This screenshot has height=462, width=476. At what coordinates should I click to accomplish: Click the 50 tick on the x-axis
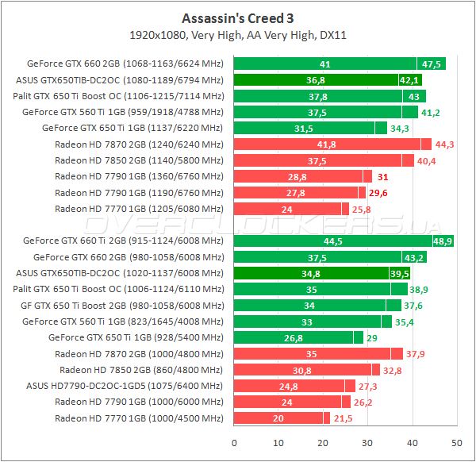tap(456, 443)
